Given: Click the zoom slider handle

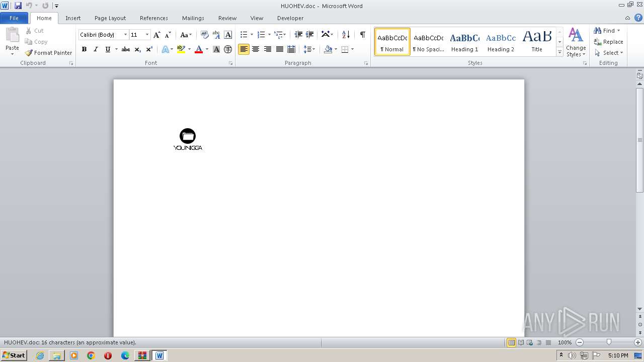Looking at the screenshot, I should coord(609,342).
